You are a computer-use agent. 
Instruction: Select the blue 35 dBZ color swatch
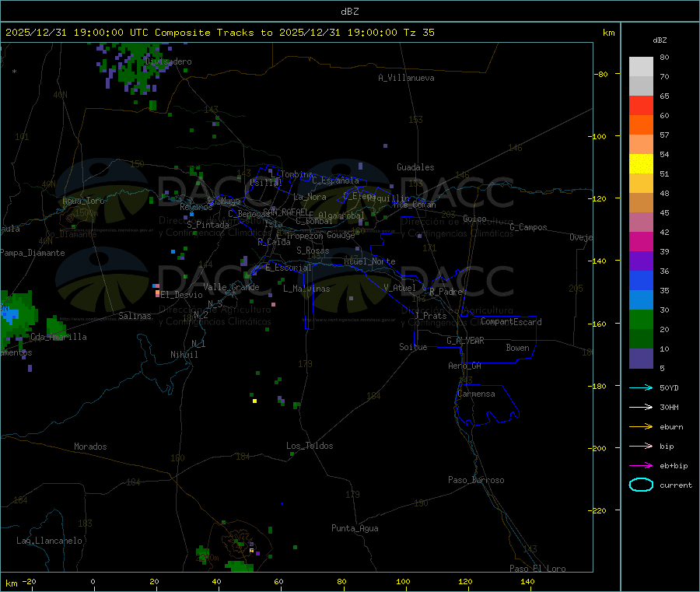tap(641, 280)
